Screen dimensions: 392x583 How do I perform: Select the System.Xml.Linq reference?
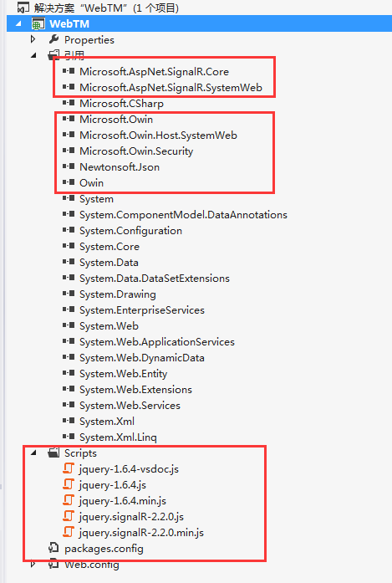[118, 437]
